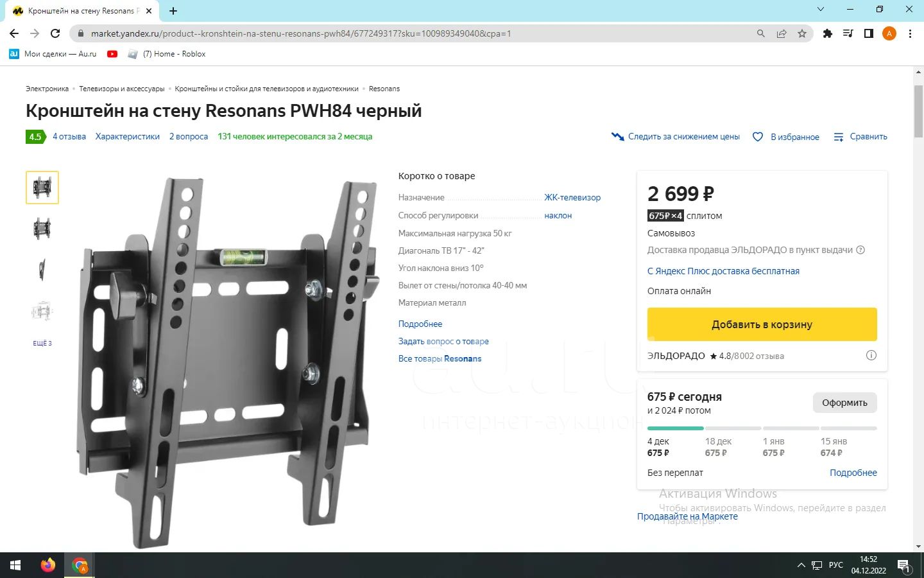Click the share page icon in address bar
Viewport: 924px width, 578px height.
click(x=782, y=33)
